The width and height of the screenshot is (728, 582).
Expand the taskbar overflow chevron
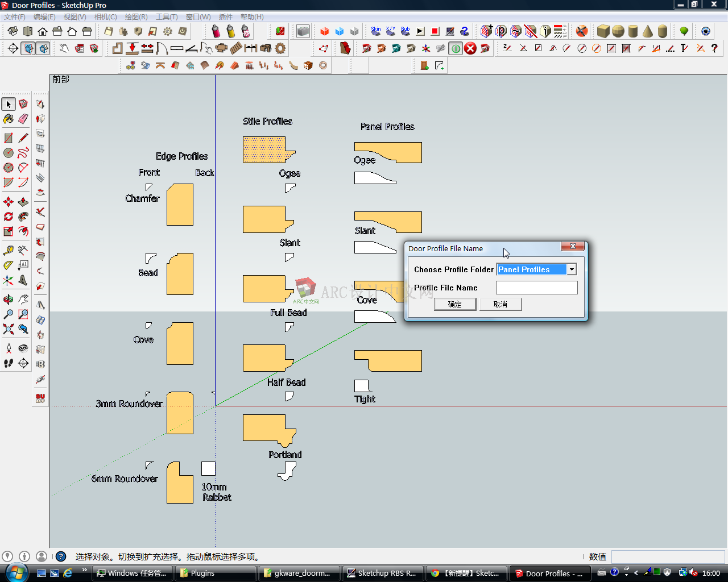84,569
